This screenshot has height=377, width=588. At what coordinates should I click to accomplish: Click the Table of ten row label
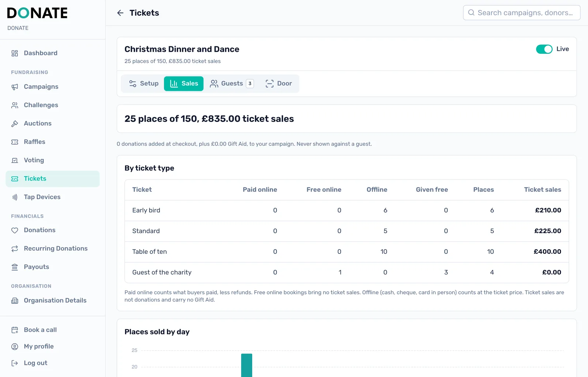pos(150,252)
